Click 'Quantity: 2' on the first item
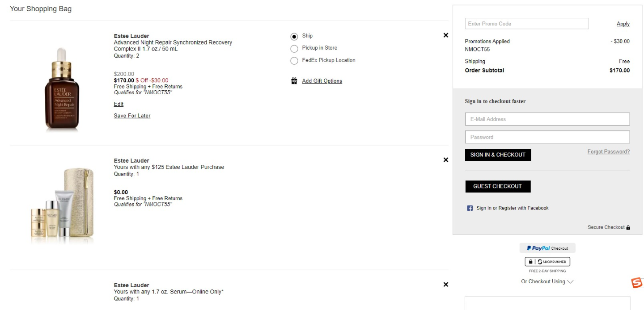Image resolution: width=644 pixels, height=310 pixels. pyautogui.click(x=127, y=56)
